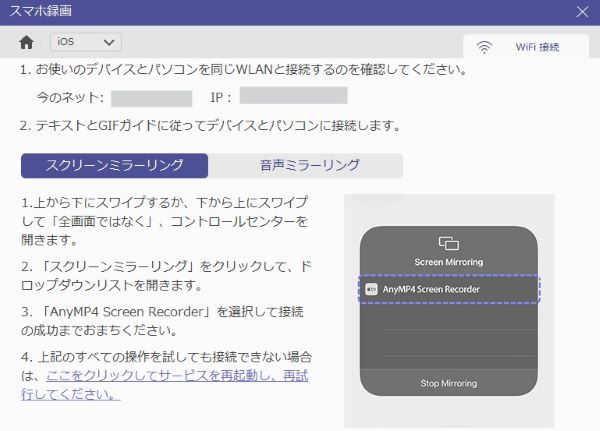Viewport: 600px width, 431px height.
Task: Click the スマホ録画 window title
Action: 41,11
